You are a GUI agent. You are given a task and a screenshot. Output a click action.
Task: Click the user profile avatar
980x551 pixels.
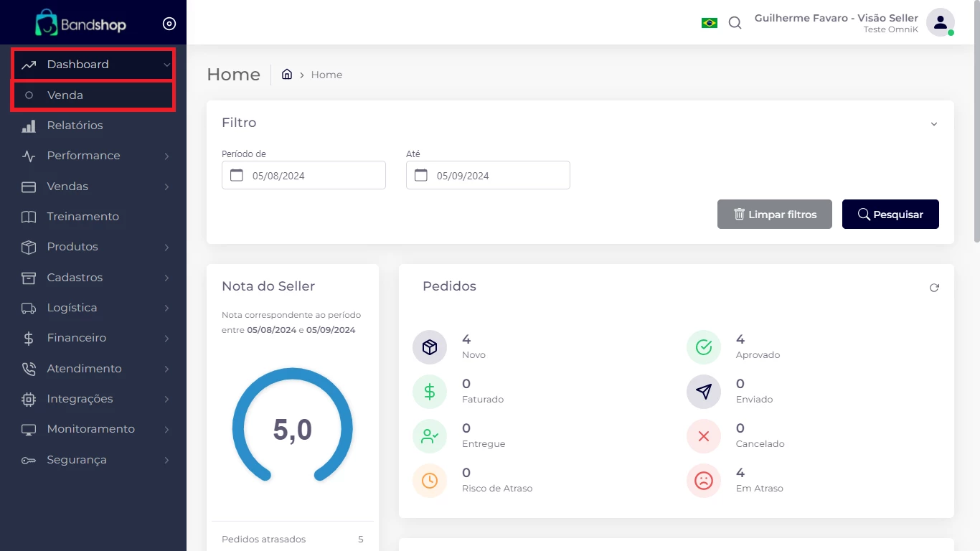tap(940, 22)
